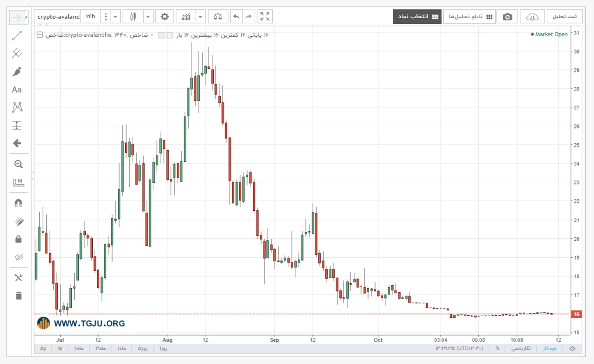Toggle stay in drawing mode pencil
The height and width of the screenshot is (364, 594).
(19, 221)
